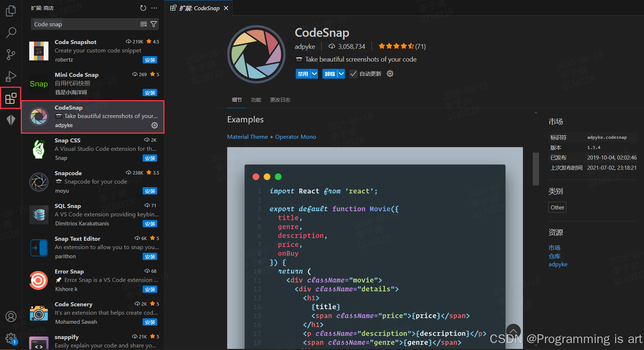Viewport: 644px width, 350px height.
Task: Click the large CodeSnap logo
Action: pyautogui.click(x=256, y=54)
